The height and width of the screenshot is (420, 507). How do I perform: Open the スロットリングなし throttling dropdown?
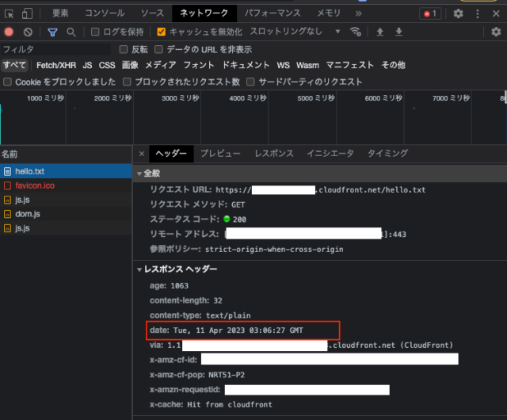tap(295, 32)
